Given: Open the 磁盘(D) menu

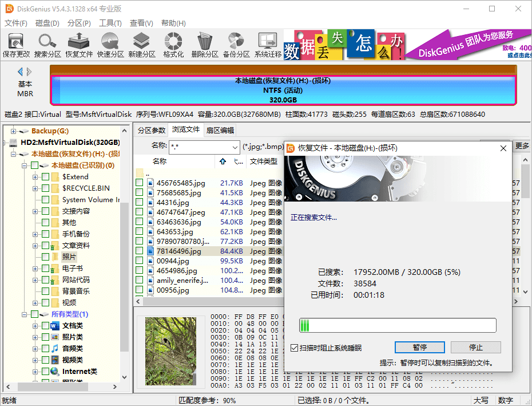Looking at the screenshot, I should tap(47, 23).
